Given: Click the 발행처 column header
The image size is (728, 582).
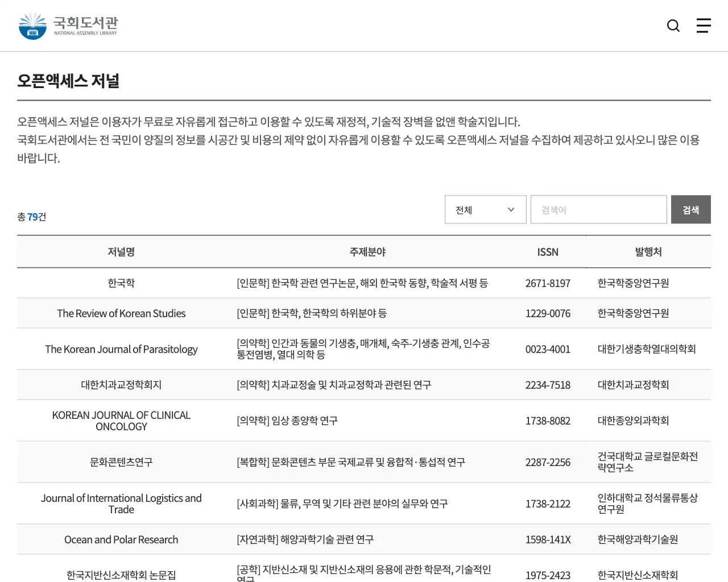Looking at the screenshot, I should (x=648, y=252).
